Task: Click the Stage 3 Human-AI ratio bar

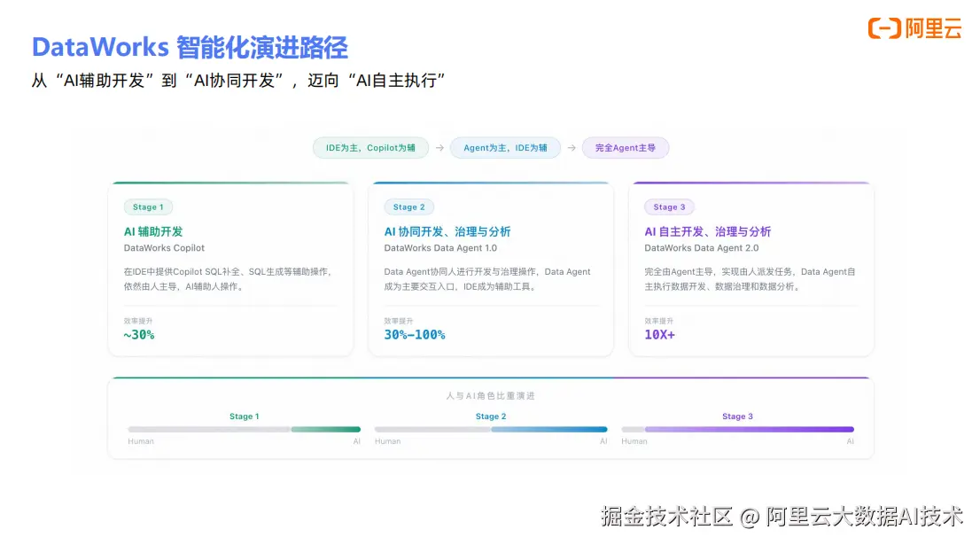Action: [737, 430]
